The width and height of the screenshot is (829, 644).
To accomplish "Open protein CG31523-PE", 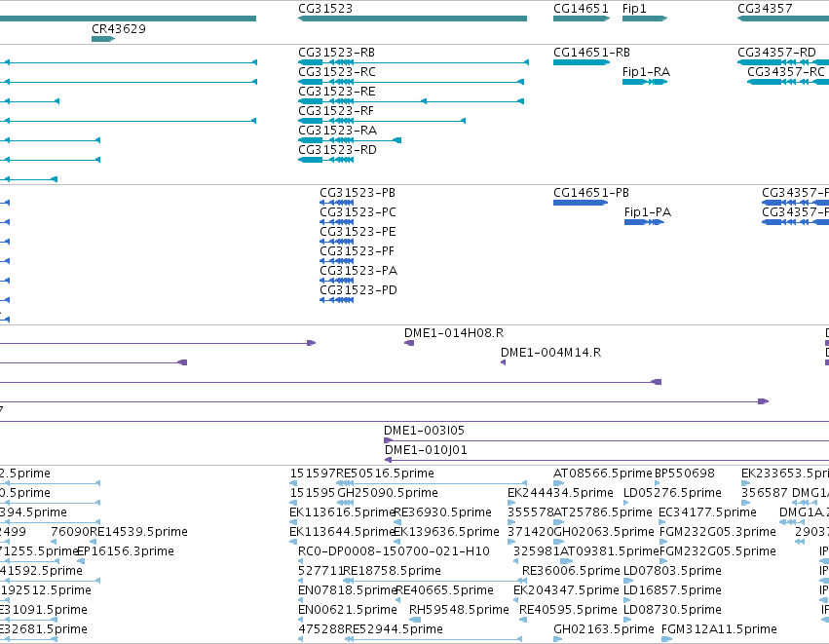I will (x=336, y=242).
